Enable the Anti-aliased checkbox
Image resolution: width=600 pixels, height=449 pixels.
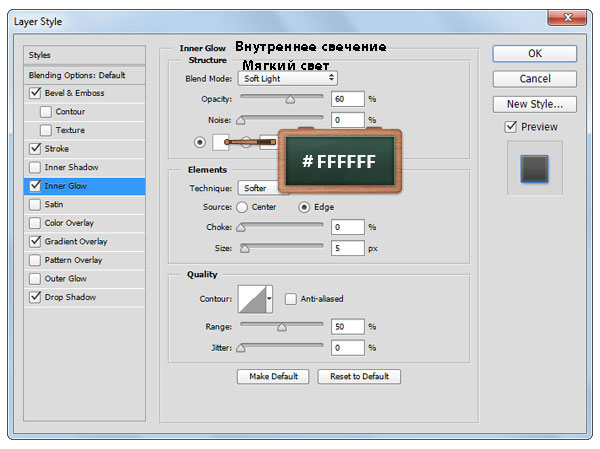[290, 299]
